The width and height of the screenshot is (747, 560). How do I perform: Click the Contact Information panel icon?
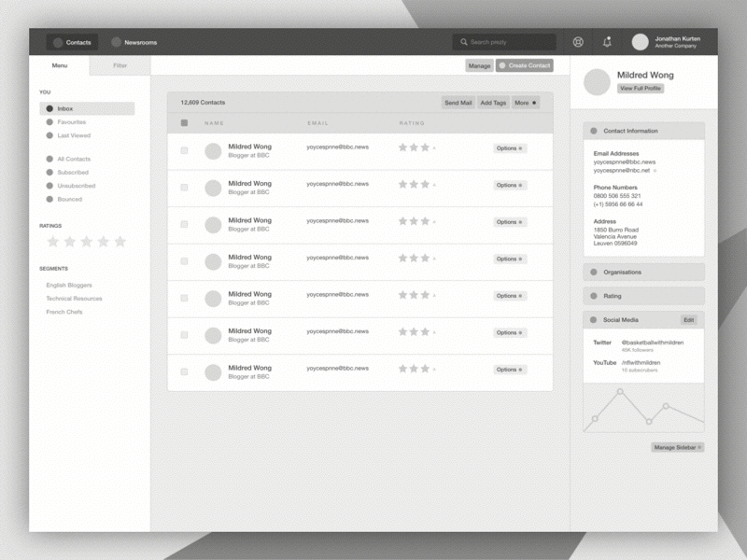click(594, 131)
